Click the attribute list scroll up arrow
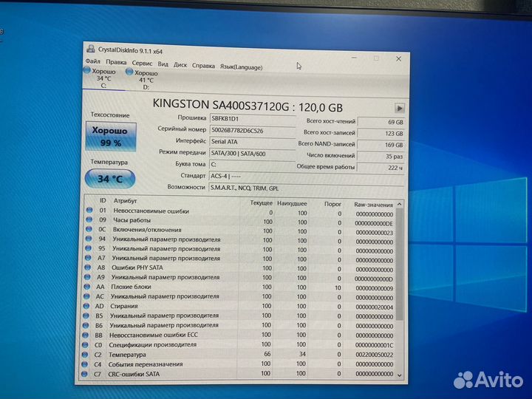 (399, 204)
